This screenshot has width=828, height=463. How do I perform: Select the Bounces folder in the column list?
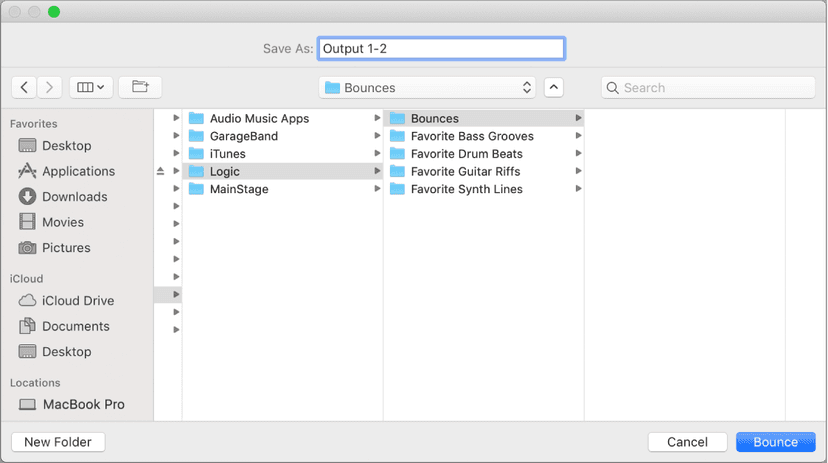[x=484, y=118]
